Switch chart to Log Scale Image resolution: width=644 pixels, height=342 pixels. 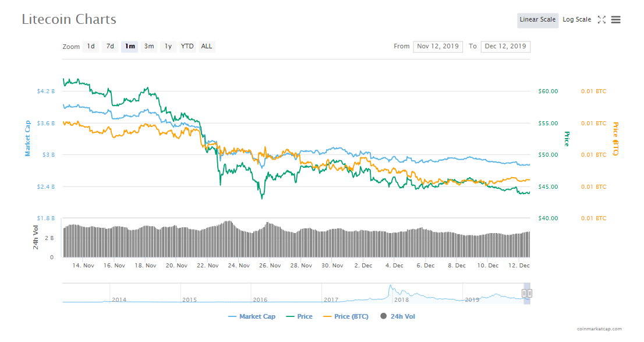pyautogui.click(x=576, y=20)
